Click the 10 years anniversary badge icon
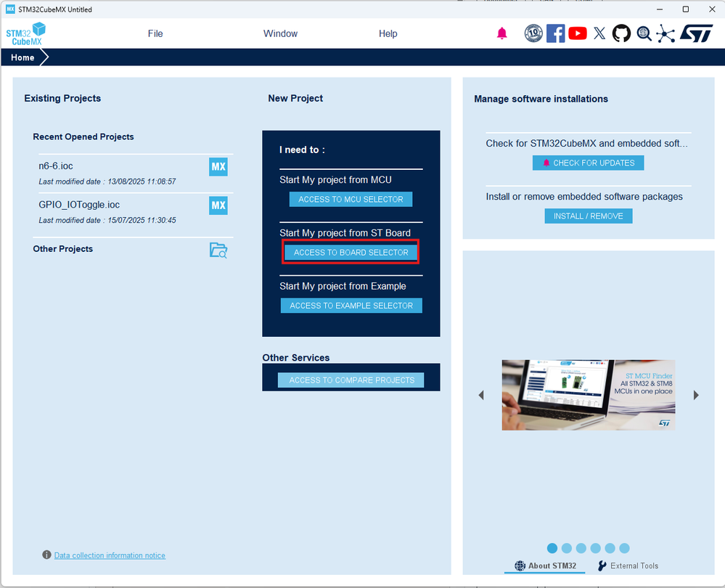 pos(533,33)
